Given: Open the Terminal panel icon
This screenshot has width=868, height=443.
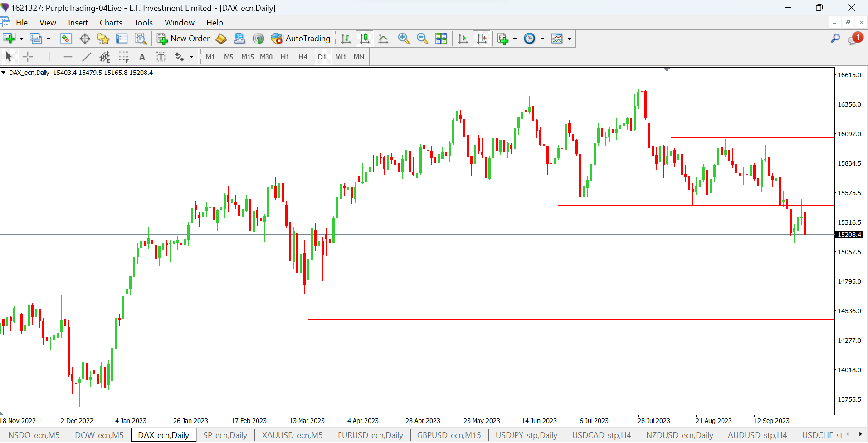Looking at the screenshot, I should tap(122, 39).
